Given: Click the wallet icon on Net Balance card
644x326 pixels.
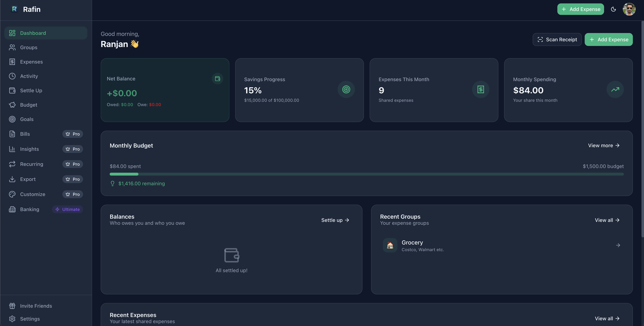Looking at the screenshot, I should click(217, 79).
